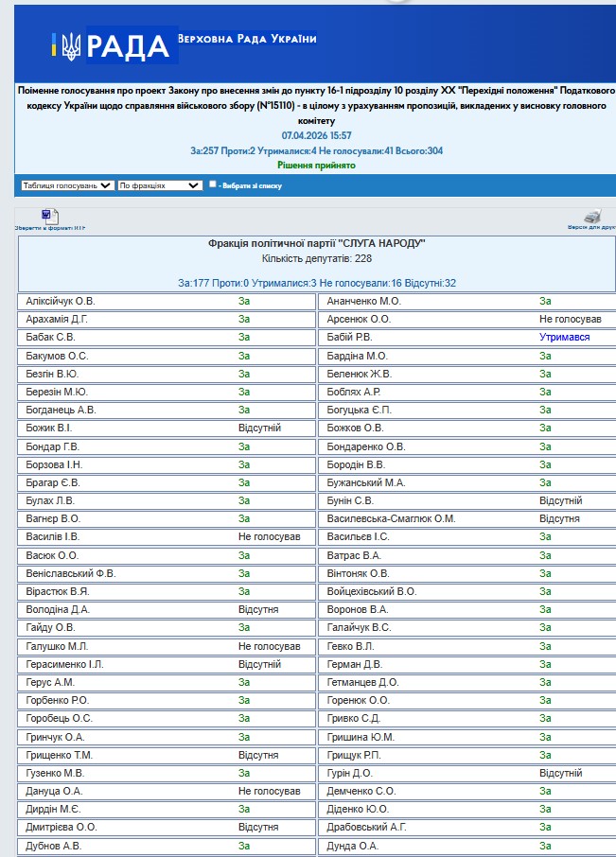Click deputy name Василевська-Смаглюк О.М.

(x=391, y=518)
